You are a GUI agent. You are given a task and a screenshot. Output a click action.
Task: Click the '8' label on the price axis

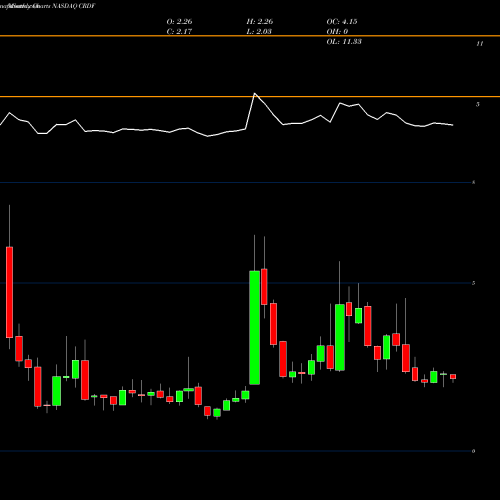[x=473, y=182]
